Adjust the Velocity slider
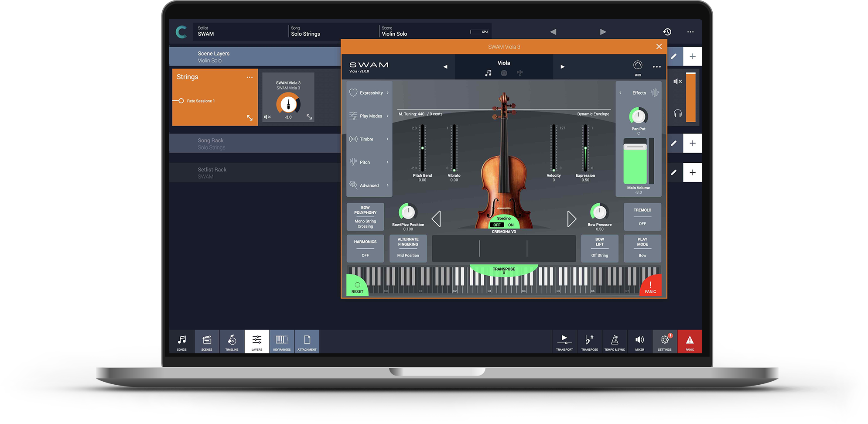868x424 pixels. (554, 148)
